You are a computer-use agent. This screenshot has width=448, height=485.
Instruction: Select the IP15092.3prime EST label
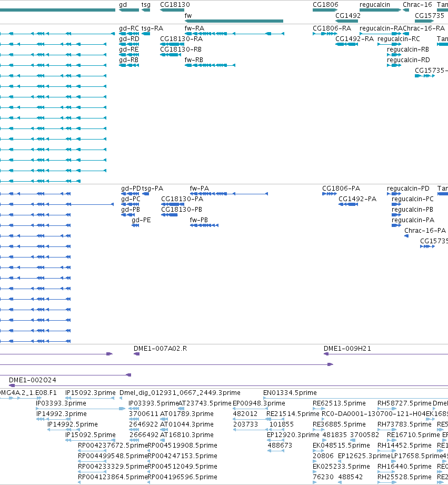(x=91, y=393)
